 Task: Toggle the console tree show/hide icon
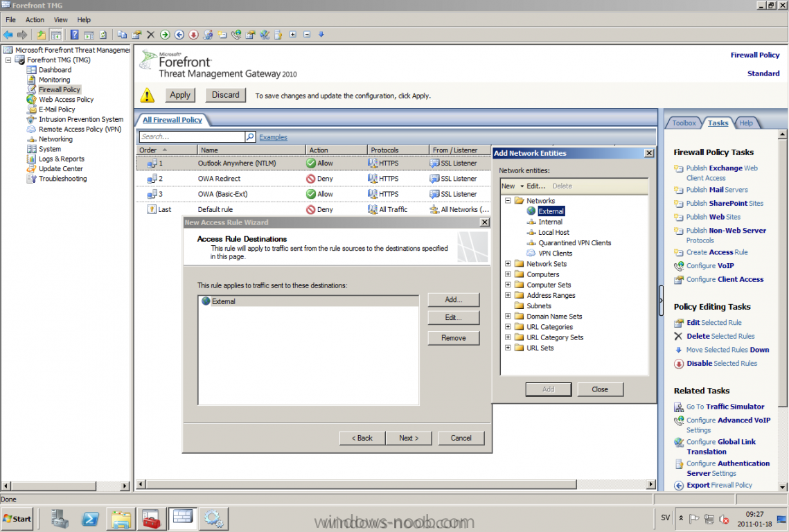[x=56, y=35]
